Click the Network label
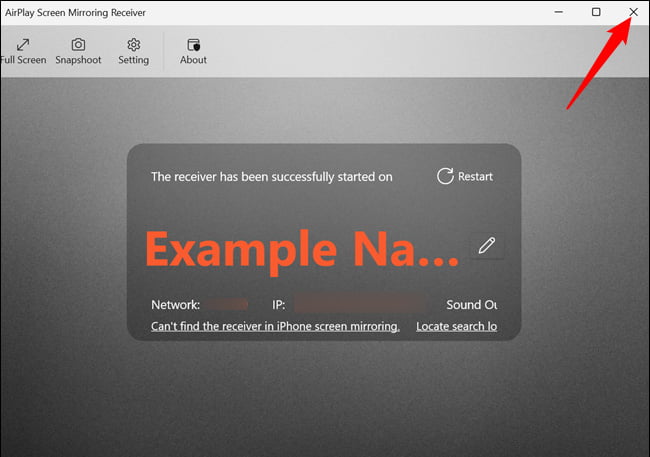Image resolution: width=650 pixels, height=457 pixels. (175, 305)
